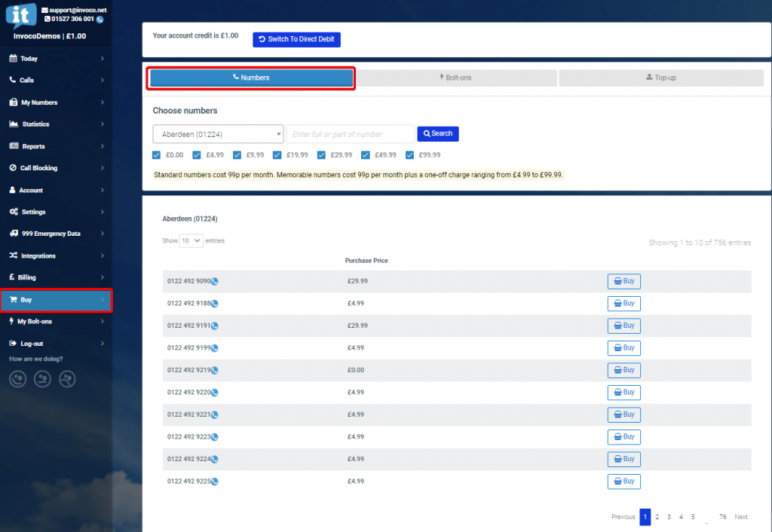Expand the Today menu chevron
Screen dimensions: 772x532
(x=102, y=58)
